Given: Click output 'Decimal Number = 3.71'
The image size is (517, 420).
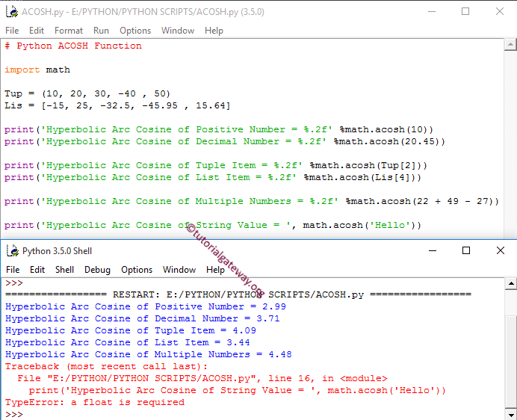Looking at the screenshot, I should click(217, 318).
